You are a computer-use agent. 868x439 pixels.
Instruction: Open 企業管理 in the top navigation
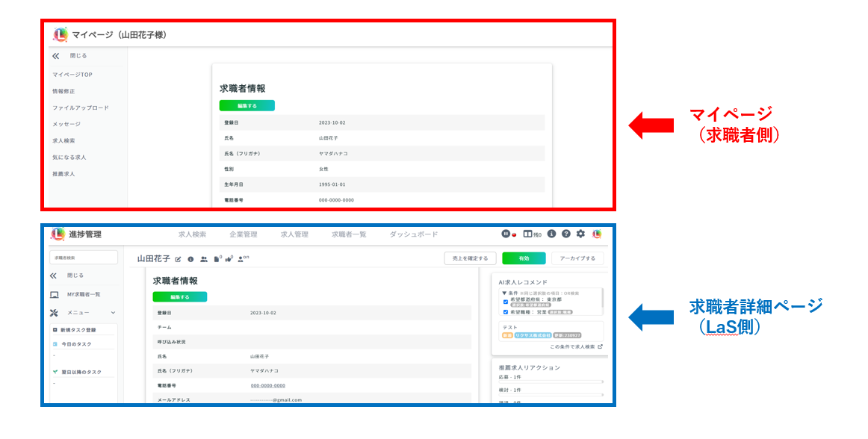coord(244,234)
